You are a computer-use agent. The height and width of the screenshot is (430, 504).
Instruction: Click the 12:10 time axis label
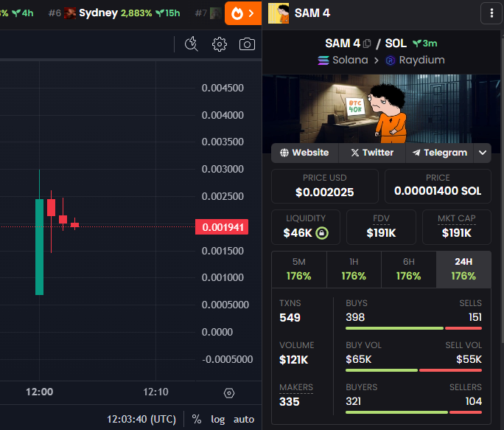[x=155, y=392]
